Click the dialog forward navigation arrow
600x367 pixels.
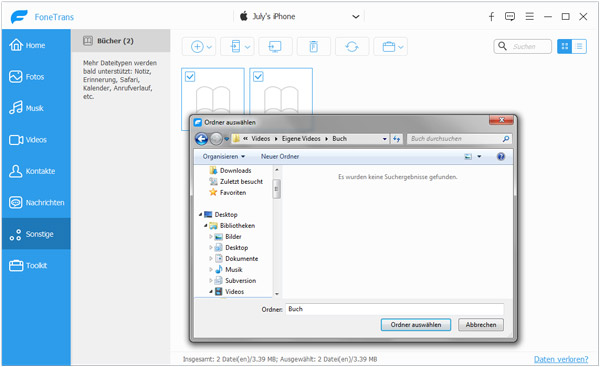(x=216, y=139)
